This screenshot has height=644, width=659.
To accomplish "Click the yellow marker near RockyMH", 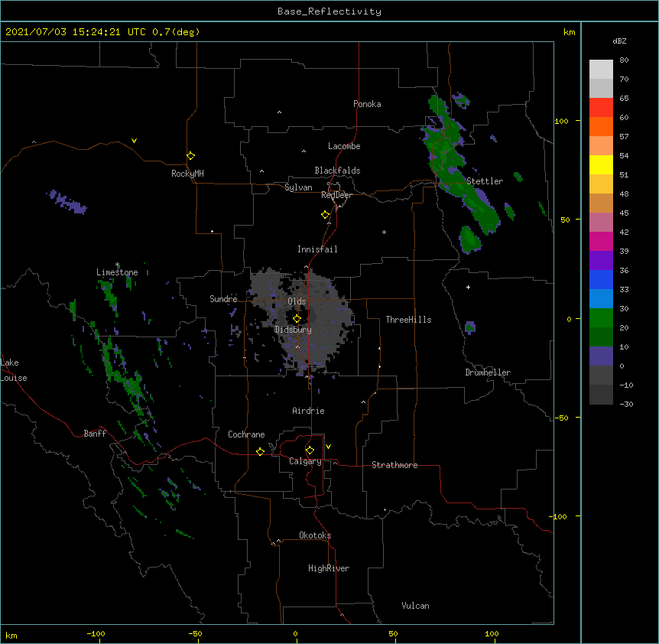I will [191, 156].
